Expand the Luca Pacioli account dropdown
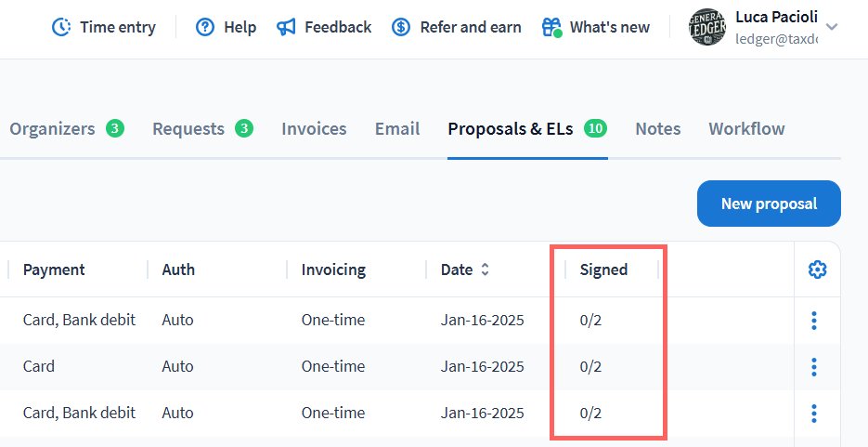The image size is (868, 447). pyautogui.click(x=832, y=27)
